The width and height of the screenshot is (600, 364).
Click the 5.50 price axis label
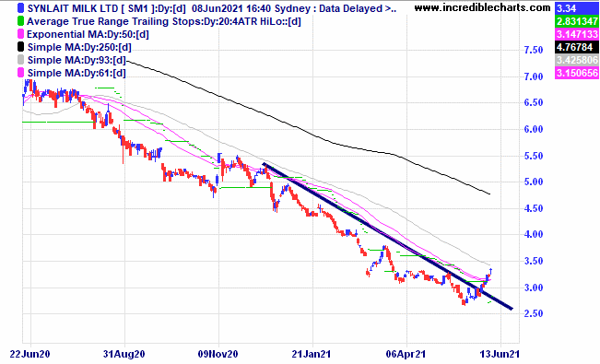pyautogui.click(x=534, y=156)
